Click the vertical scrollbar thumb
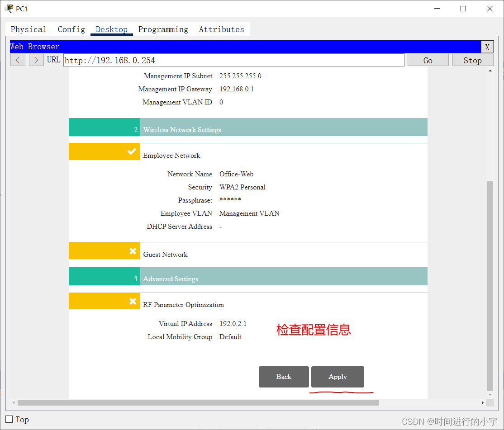 click(x=490, y=286)
